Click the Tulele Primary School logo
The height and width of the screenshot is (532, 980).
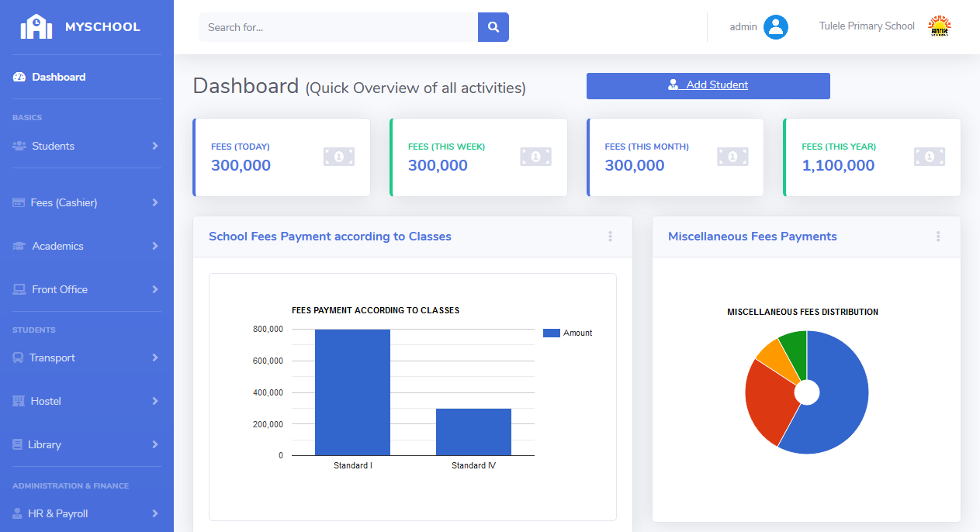[940, 26]
